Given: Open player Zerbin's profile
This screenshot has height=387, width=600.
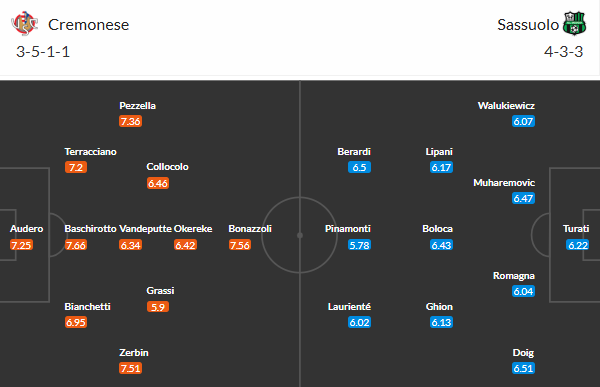Looking at the screenshot, I should tap(134, 353).
